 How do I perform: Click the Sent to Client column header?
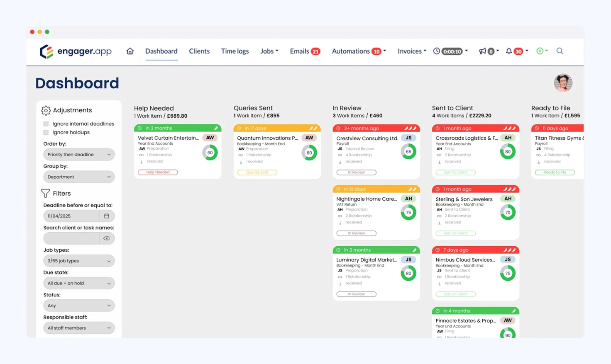(x=452, y=108)
